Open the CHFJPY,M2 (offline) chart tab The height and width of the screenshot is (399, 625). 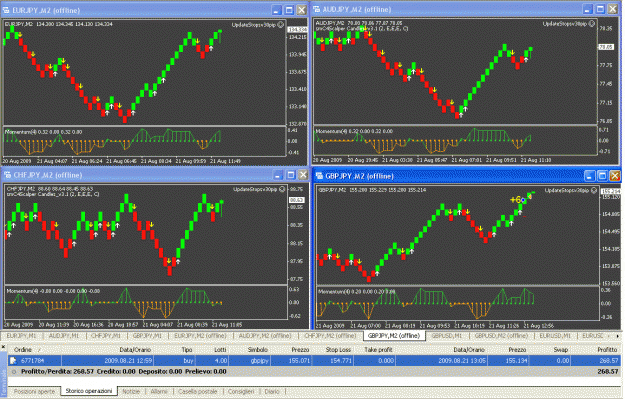(330, 336)
